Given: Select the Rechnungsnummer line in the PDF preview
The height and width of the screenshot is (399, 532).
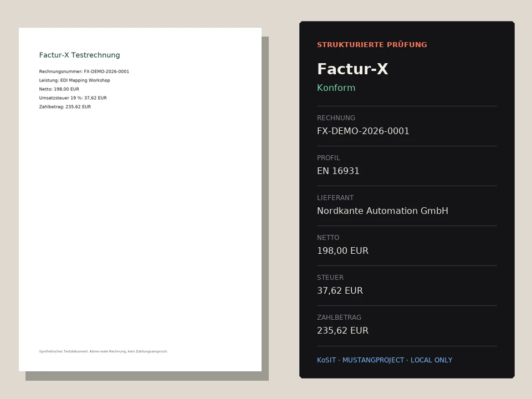Looking at the screenshot, I should click(84, 71).
